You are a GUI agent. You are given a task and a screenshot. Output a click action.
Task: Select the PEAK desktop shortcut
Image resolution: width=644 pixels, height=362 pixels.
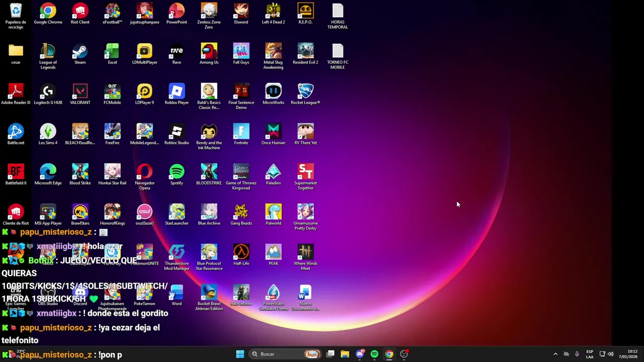273,255
